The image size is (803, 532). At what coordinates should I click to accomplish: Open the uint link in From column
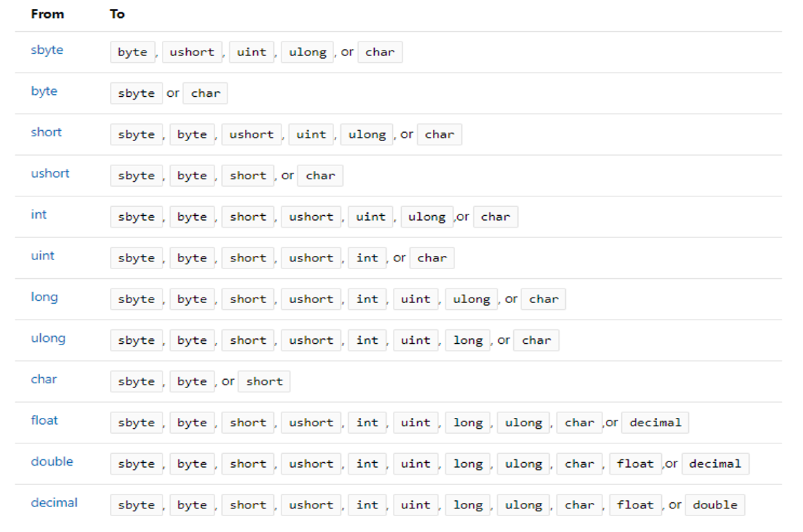[x=43, y=256]
